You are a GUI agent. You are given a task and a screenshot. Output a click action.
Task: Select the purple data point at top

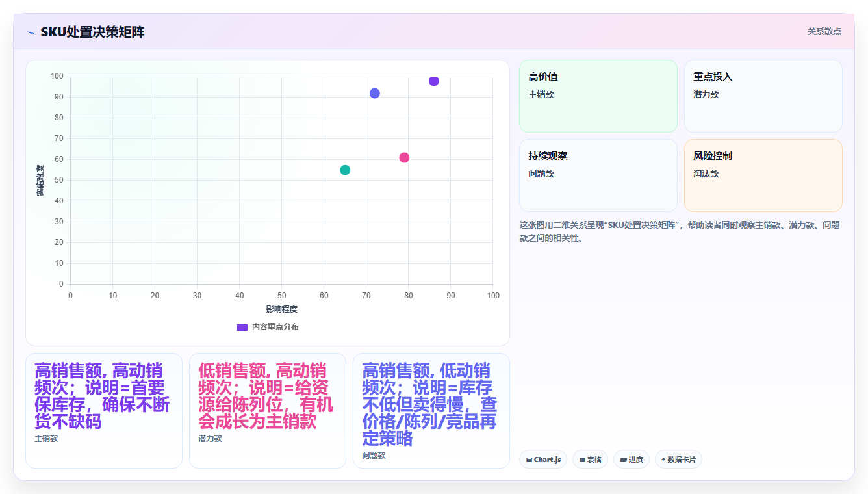(434, 81)
